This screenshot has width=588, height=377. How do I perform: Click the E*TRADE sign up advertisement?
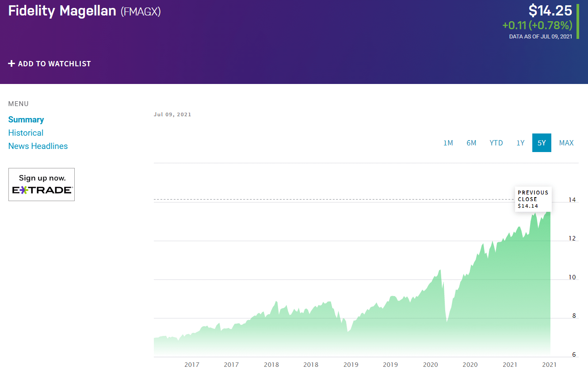pos(42,184)
